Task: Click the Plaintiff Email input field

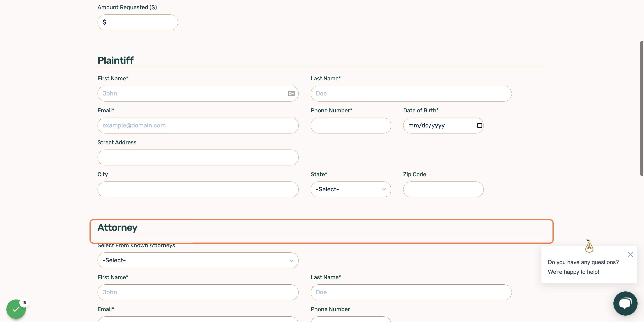Action: (198, 125)
